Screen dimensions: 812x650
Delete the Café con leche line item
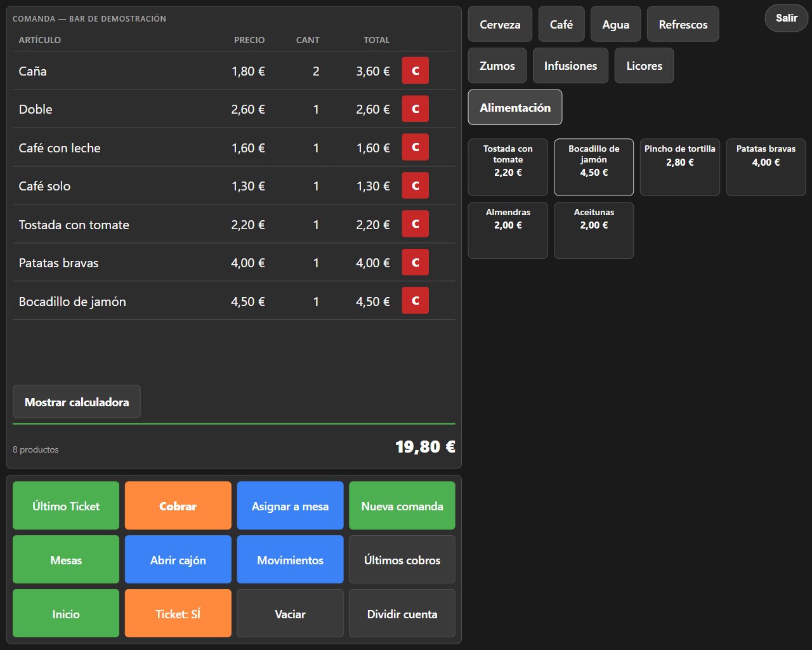(416, 147)
